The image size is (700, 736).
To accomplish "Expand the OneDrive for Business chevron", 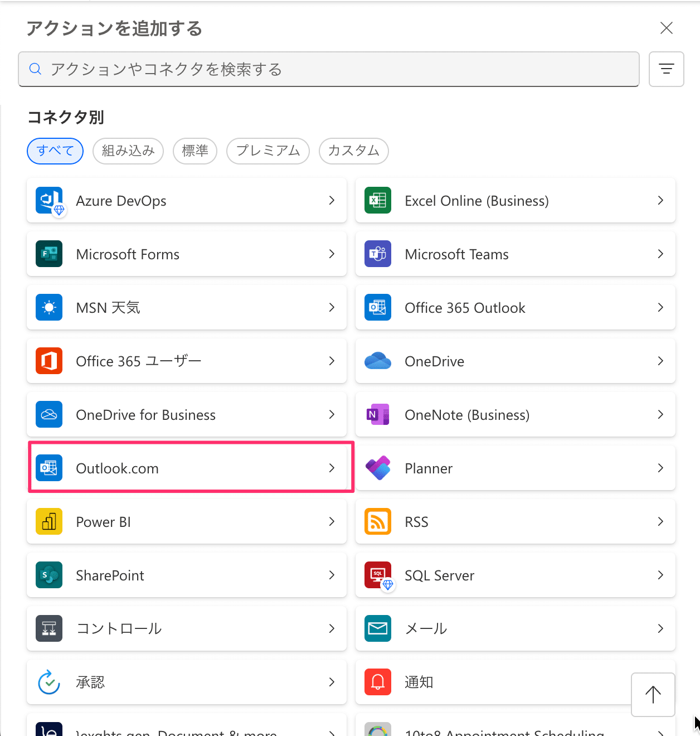I will (x=332, y=415).
